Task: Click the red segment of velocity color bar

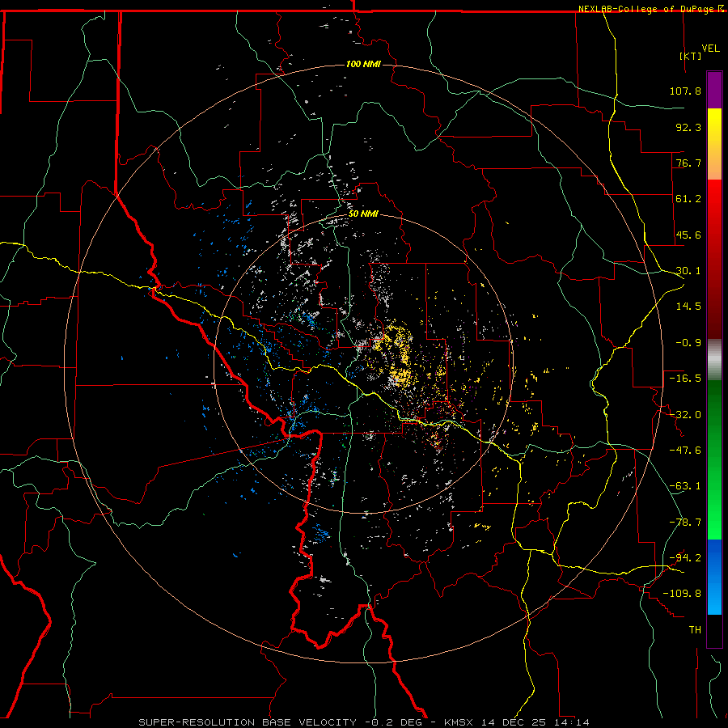Action: click(714, 259)
